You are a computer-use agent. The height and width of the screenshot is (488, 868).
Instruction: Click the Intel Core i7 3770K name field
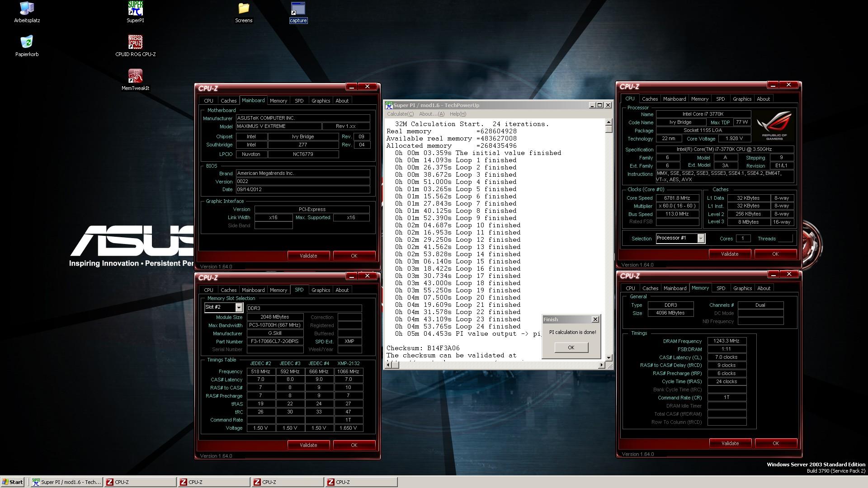tap(703, 114)
